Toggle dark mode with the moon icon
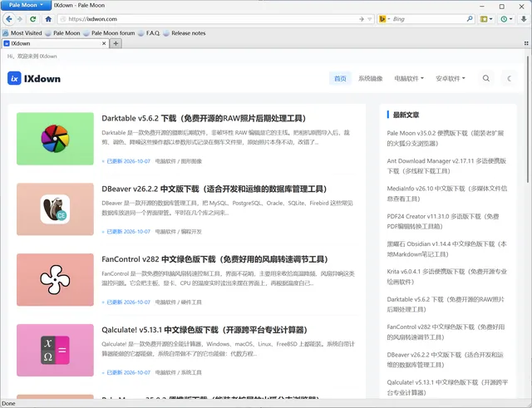 (x=509, y=78)
